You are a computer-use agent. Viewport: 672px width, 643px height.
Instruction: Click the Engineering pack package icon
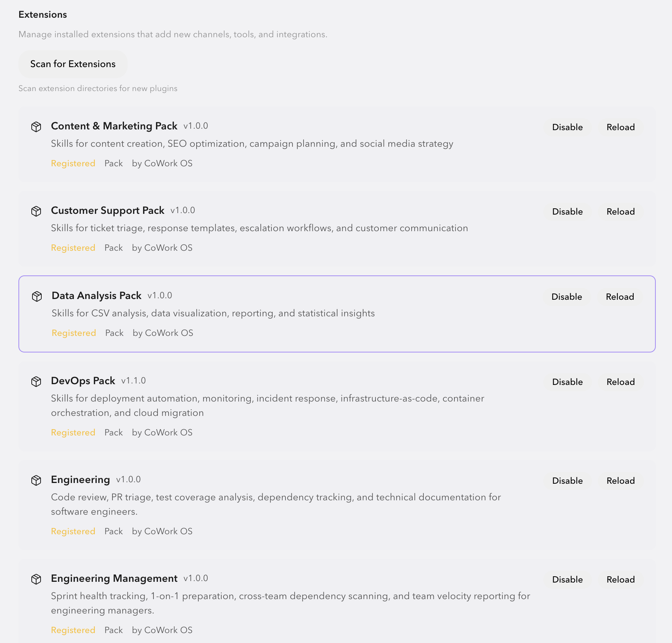[37, 480]
